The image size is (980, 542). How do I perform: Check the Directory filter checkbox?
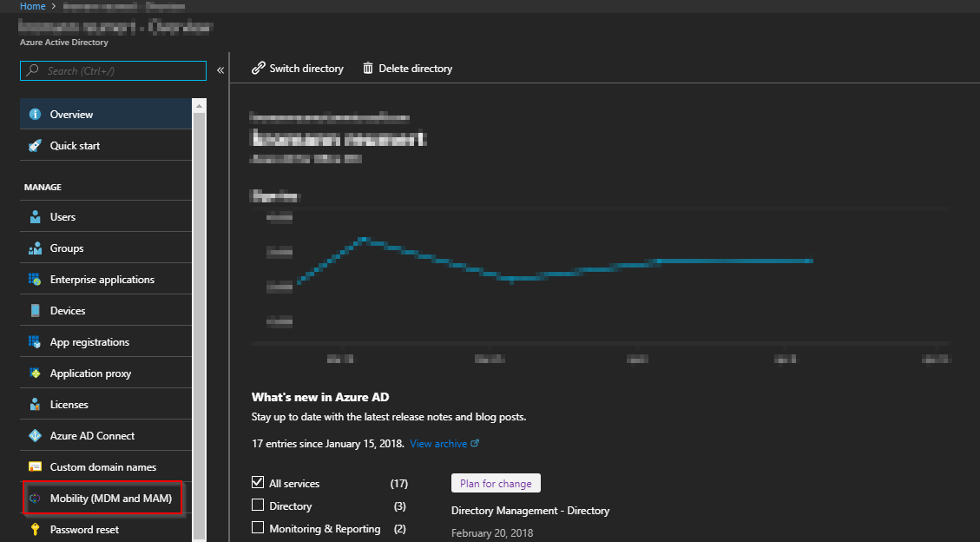258,505
